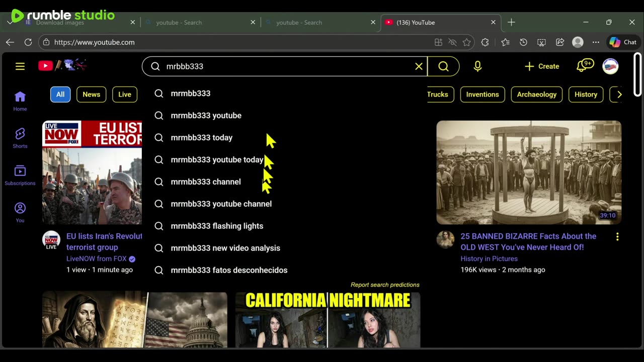Show more topic chips with the arrow

tap(619, 95)
